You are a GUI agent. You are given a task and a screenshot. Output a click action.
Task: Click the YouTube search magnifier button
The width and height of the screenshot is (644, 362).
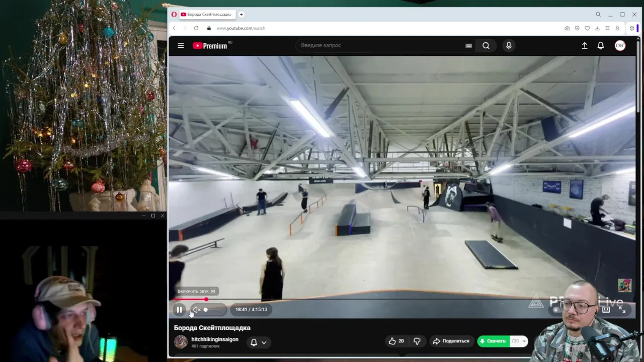tap(486, 46)
